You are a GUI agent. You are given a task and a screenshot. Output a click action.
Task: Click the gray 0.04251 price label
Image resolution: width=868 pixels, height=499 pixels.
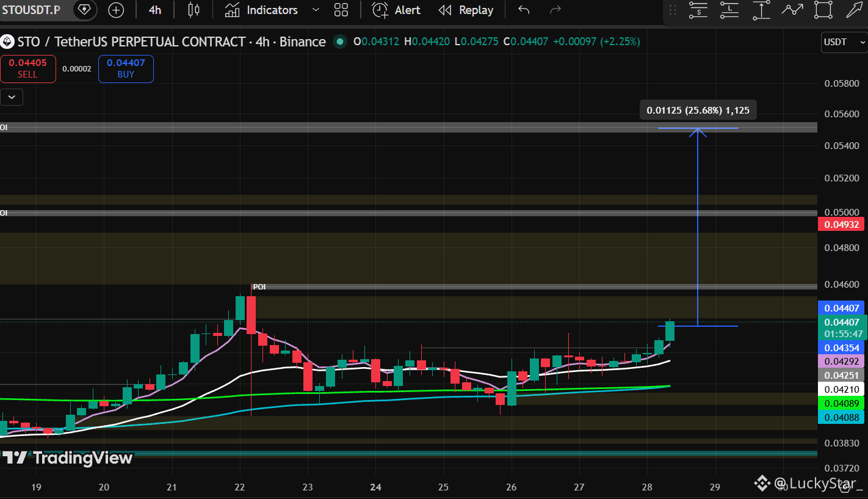[x=842, y=375]
